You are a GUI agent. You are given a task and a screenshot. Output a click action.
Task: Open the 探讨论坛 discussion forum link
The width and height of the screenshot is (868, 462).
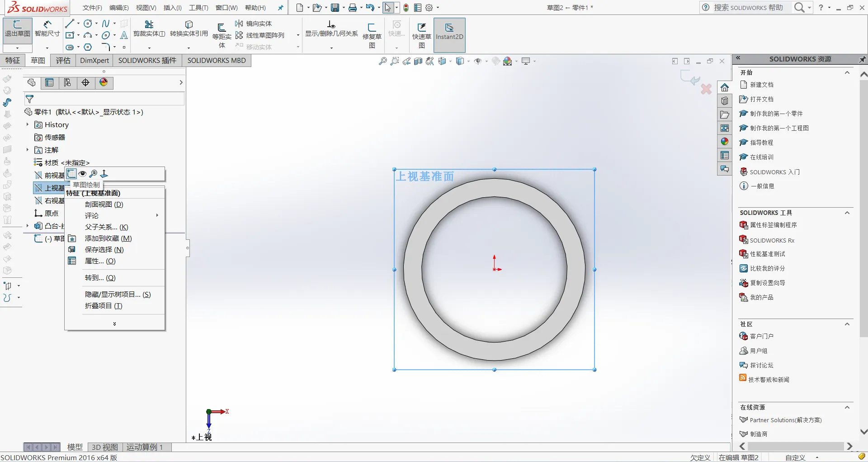coord(762,365)
